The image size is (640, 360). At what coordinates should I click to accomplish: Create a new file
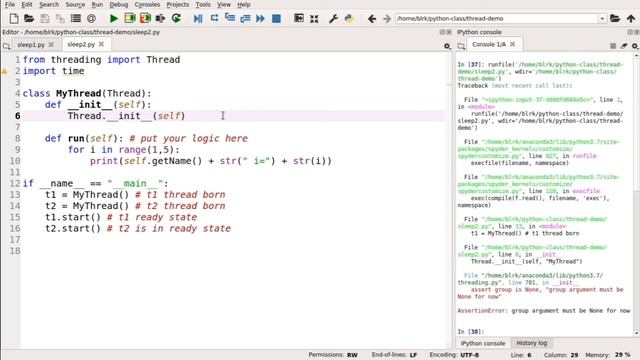pos(14,18)
